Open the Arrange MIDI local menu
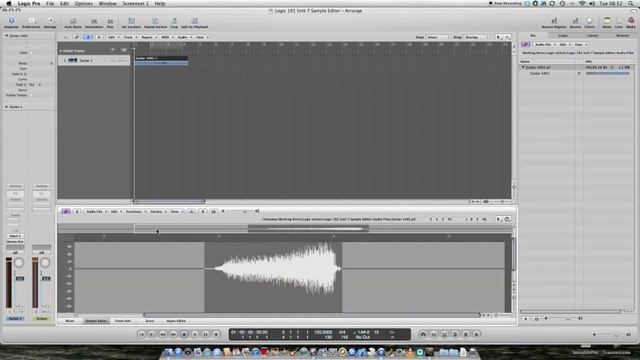Screen dimensions: 640x360 pyautogui.click(x=167, y=37)
